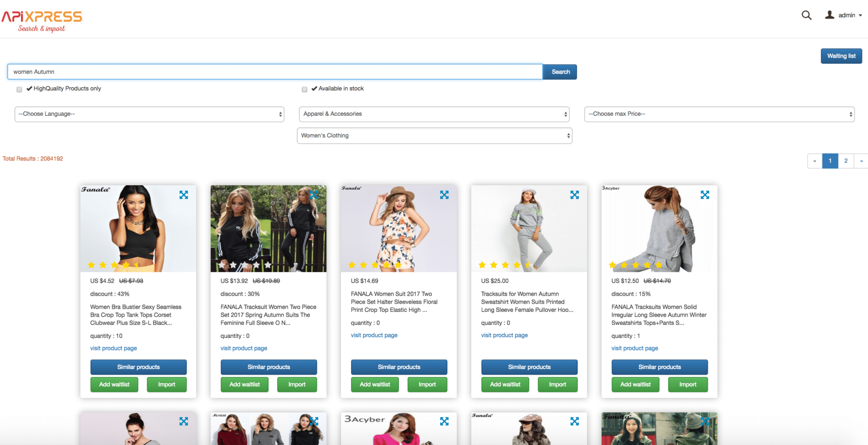
Task: Select results page 1
Action: coord(830,161)
